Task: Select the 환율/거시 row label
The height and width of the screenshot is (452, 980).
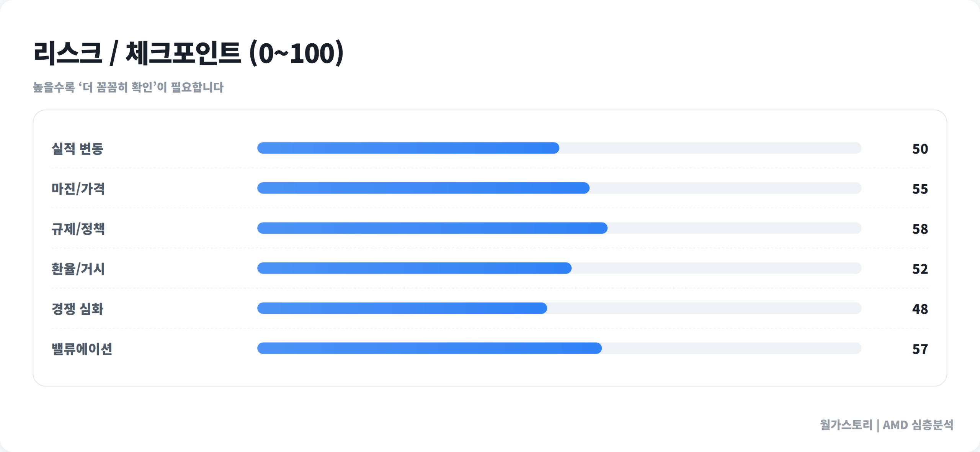Action: [78, 269]
